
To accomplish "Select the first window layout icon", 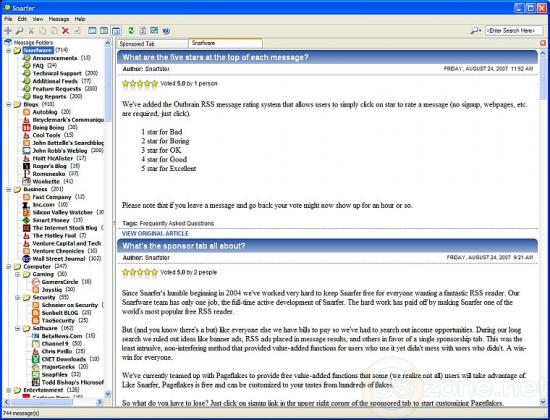I will point(92,31).
